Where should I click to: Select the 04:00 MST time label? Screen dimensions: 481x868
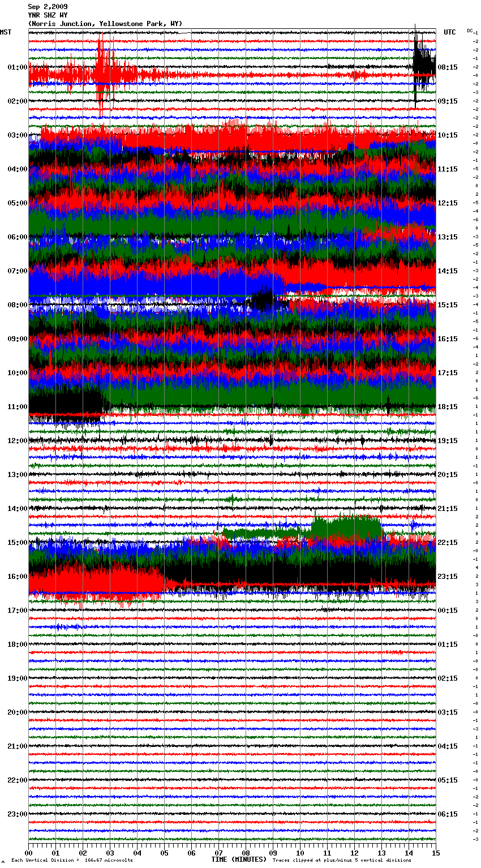pyautogui.click(x=18, y=169)
